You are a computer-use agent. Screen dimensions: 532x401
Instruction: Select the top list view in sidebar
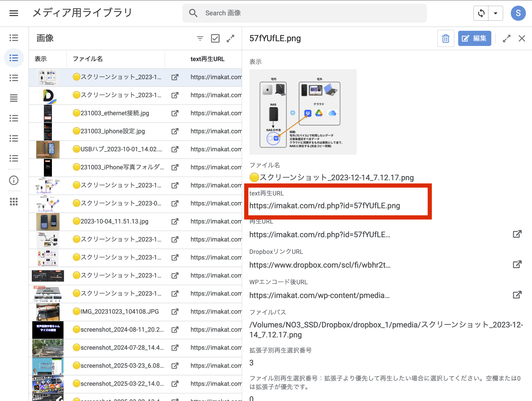coord(14,38)
